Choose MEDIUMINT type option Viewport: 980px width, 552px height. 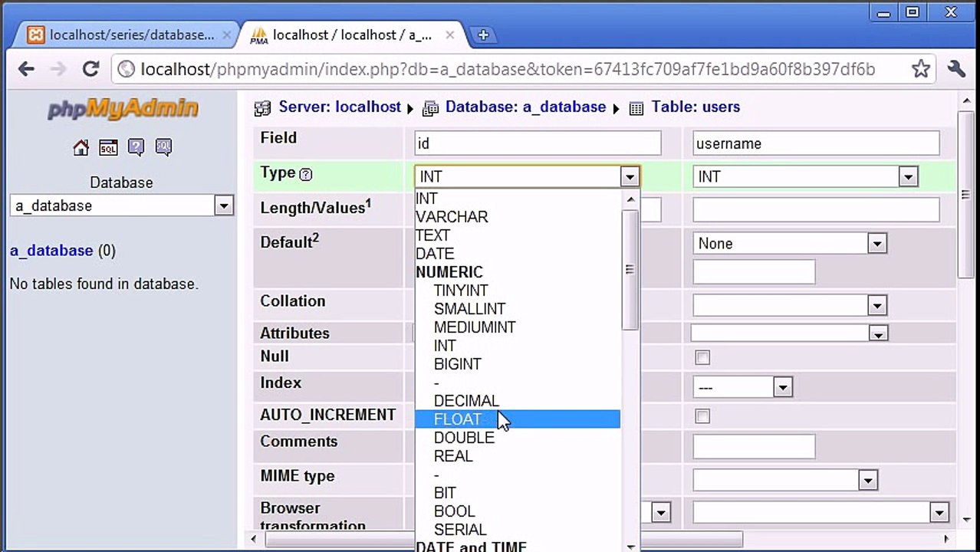(x=518, y=327)
